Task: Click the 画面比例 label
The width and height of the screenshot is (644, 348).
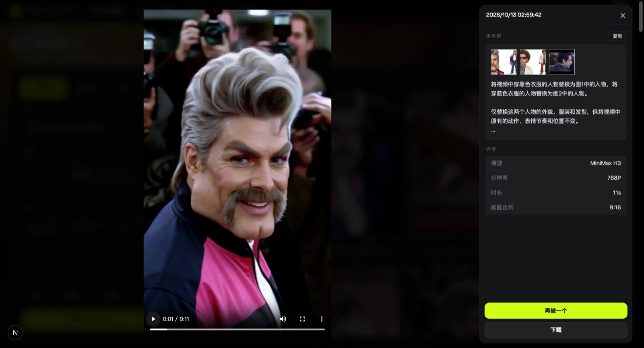Action: pos(502,207)
